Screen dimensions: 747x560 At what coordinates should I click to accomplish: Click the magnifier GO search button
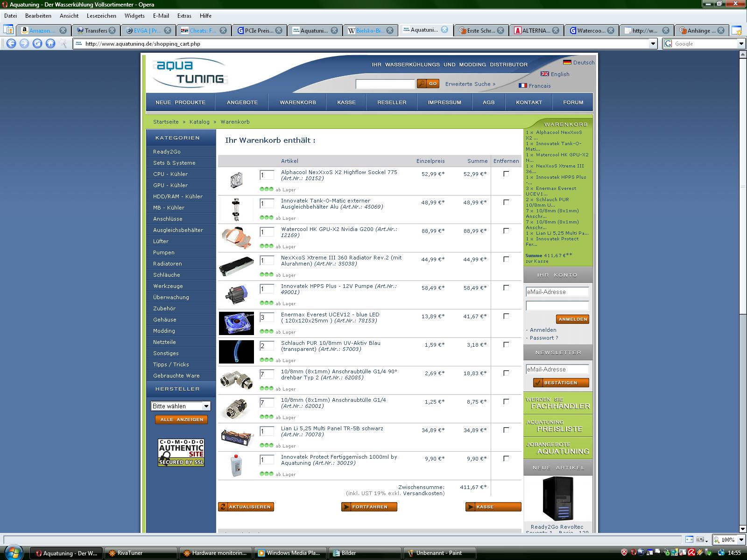428,84
